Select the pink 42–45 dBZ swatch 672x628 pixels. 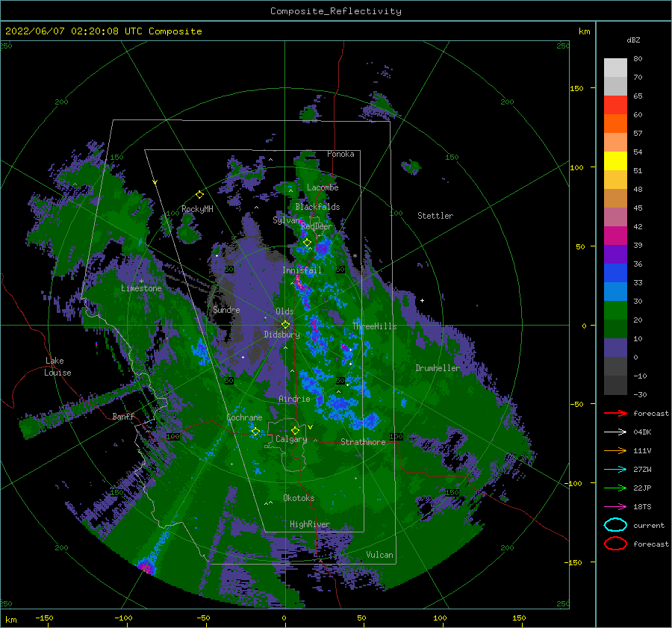(615, 217)
